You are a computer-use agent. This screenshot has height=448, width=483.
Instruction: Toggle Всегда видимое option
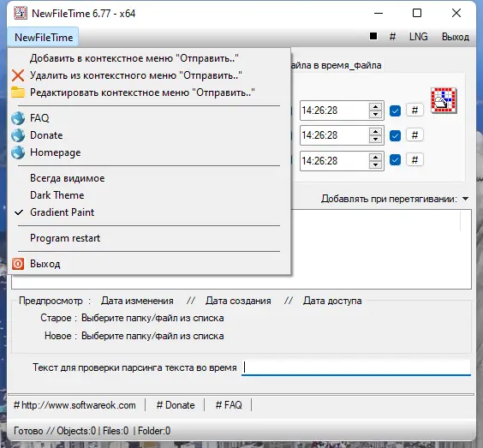[x=149, y=178]
